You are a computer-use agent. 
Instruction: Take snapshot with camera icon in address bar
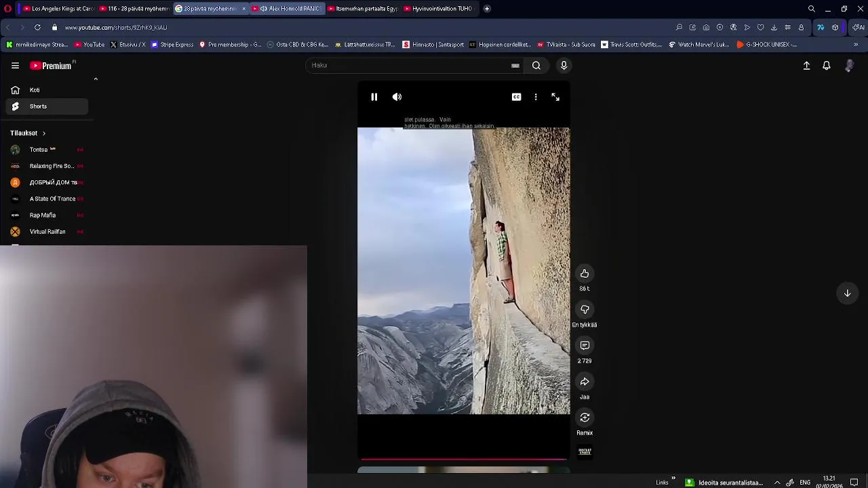pos(706,28)
